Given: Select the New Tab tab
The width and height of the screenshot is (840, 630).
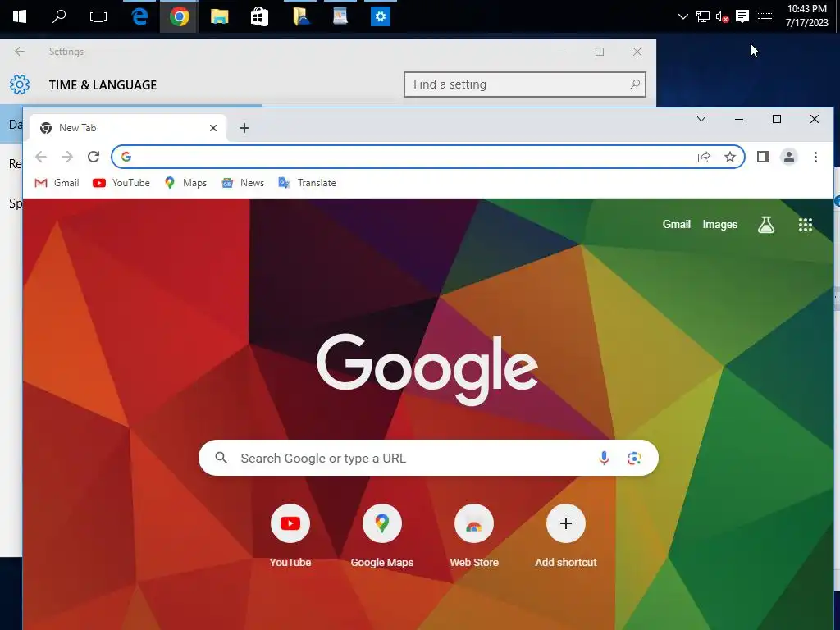Looking at the screenshot, I should tap(127, 128).
